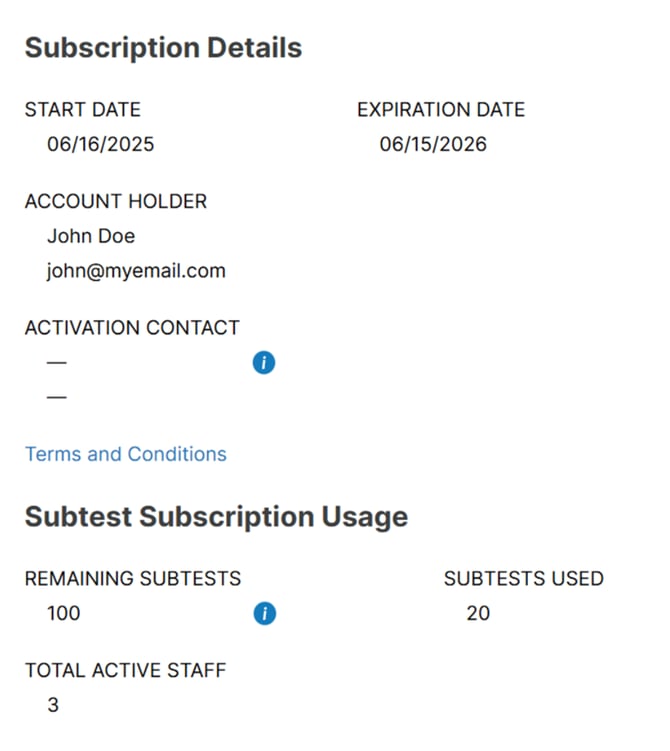Click the first activation contact dash placeholder

(x=56, y=362)
